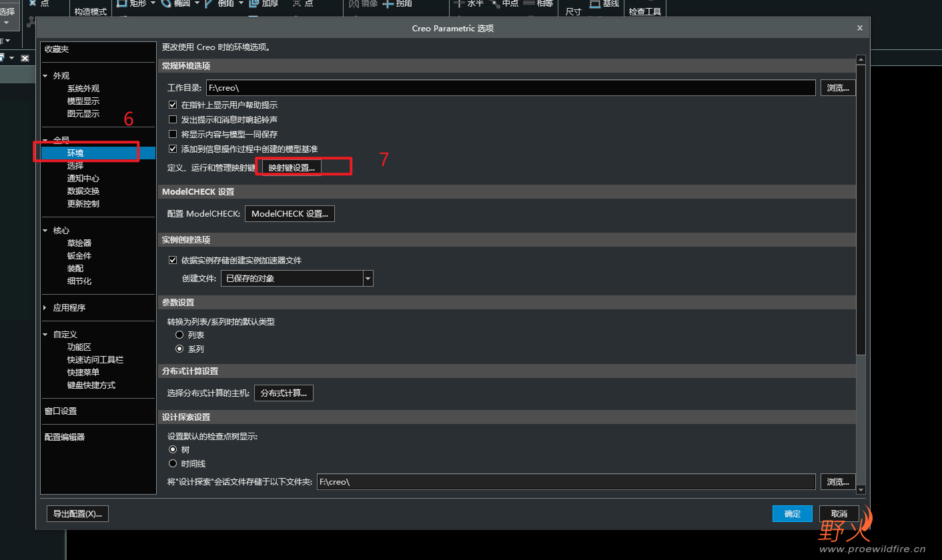Select 数据交换 in the options tree
The height and width of the screenshot is (560, 942).
83,191
